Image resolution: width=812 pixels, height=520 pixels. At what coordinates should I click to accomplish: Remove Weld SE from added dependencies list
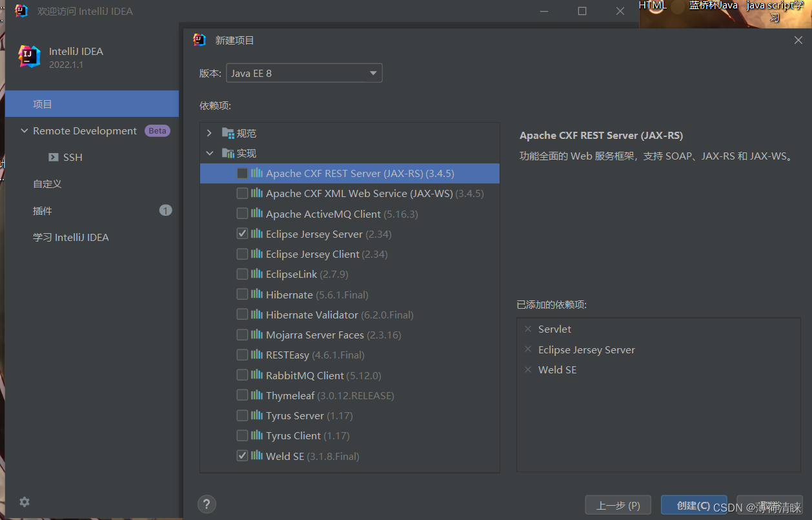(528, 370)
